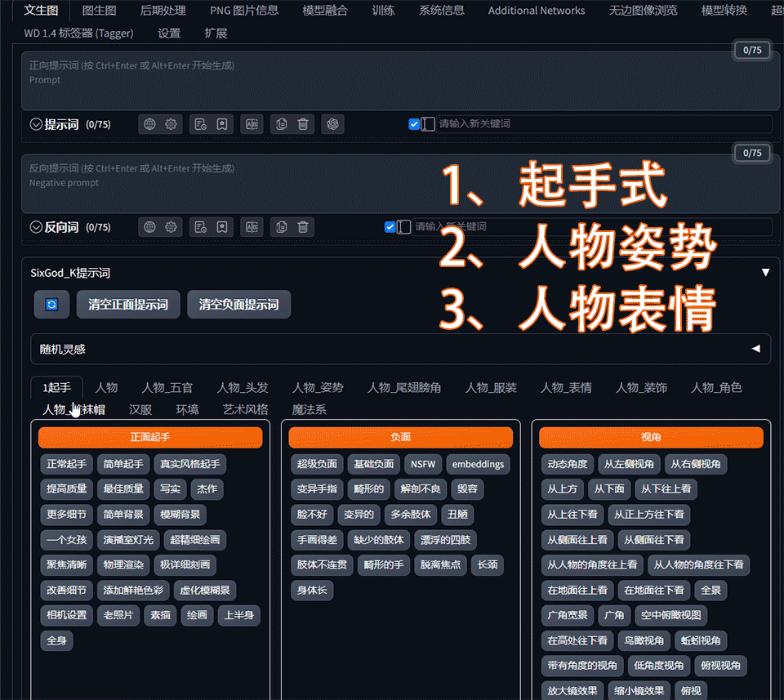The height and width of the screenshot is (700, 784).
Task: Open the PNG 图片信息 tab
Action: coord(244,11)
